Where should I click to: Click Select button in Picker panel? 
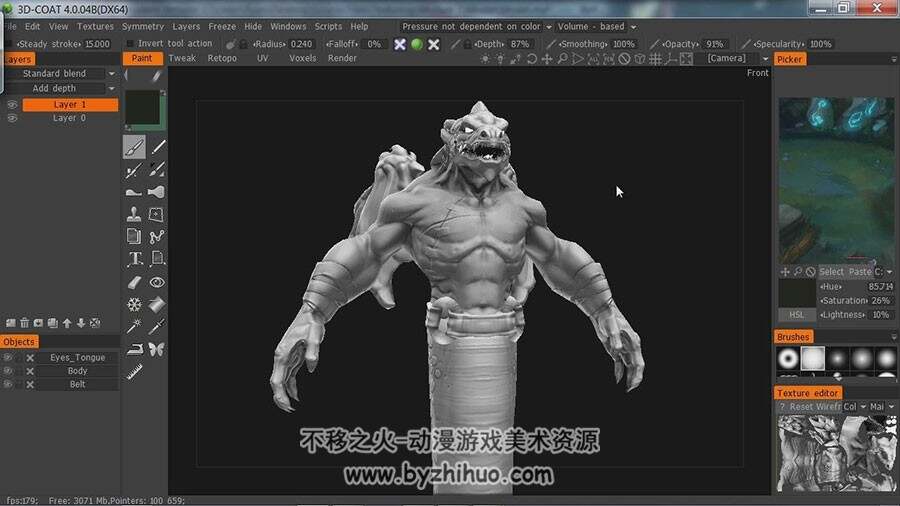(x=831, y=272)
